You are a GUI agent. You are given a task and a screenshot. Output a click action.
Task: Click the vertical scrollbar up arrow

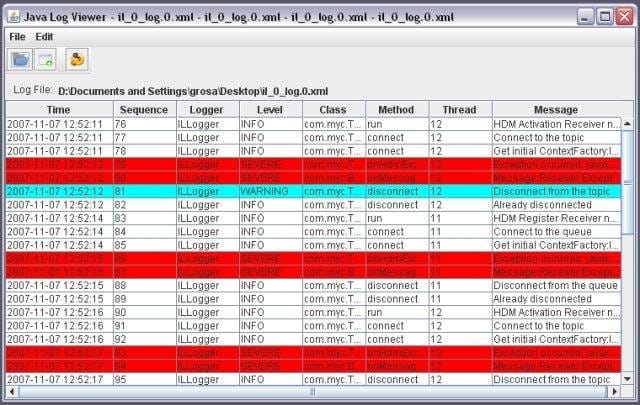[x=627, y=123]
